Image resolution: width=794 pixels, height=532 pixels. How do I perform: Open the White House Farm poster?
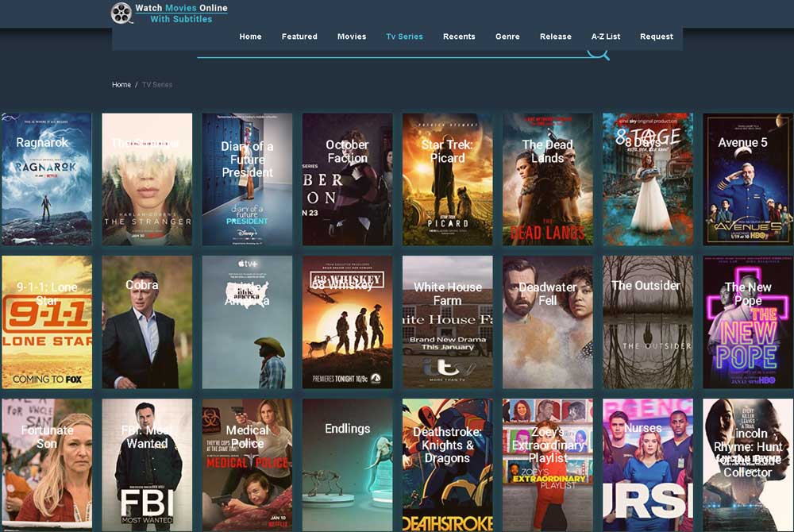[448, 322]
